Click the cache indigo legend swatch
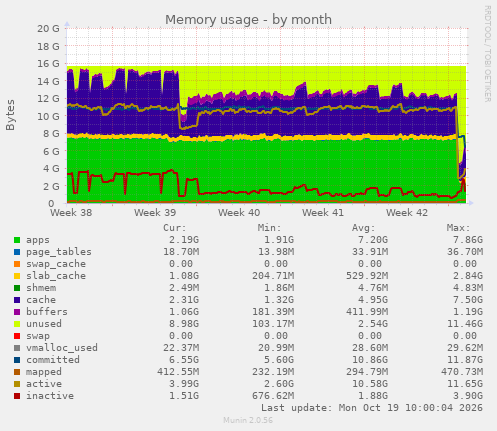497x431 pixels. pyautogui.click(x=17, y=300)
